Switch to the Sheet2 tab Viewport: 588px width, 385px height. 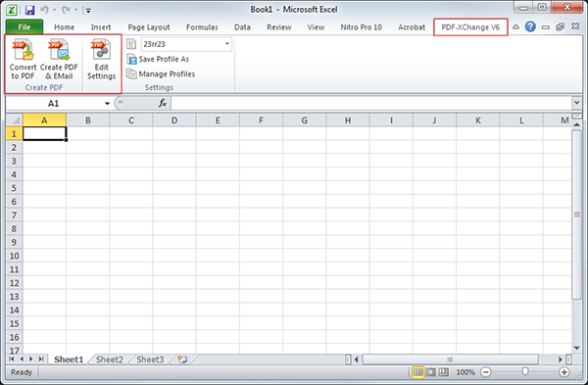point(110,360)
